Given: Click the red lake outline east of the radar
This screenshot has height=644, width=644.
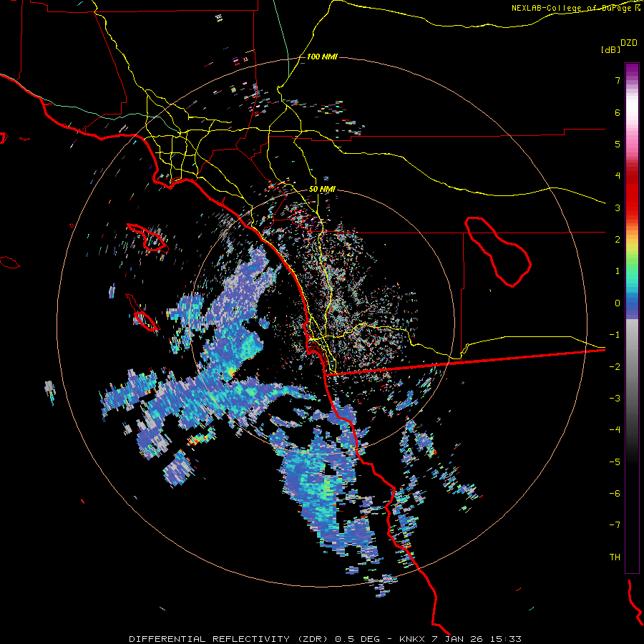Looking at the screenshot, I should [x=498, y=252].
